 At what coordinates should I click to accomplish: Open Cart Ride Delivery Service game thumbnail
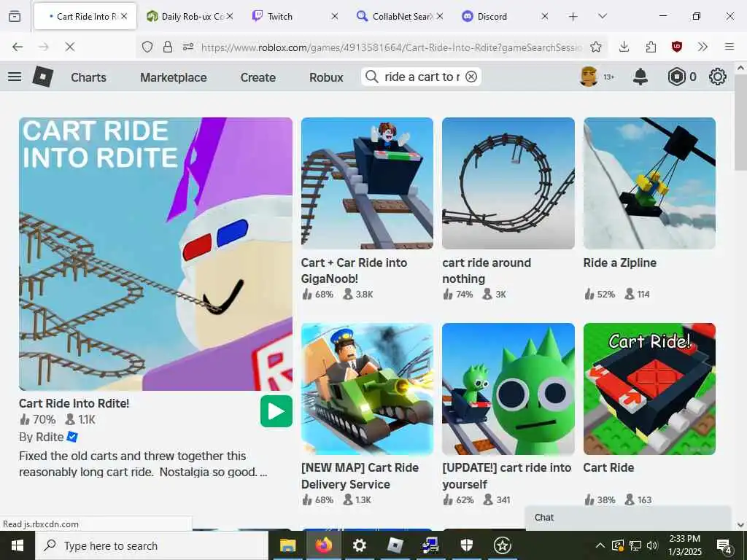pos(368,389)
